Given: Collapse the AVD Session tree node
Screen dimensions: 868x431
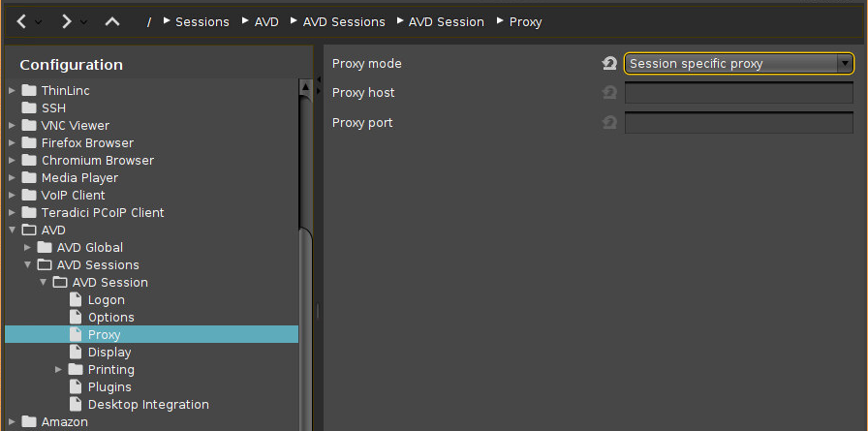Looking at the screenshot, I should click(44, 283).
